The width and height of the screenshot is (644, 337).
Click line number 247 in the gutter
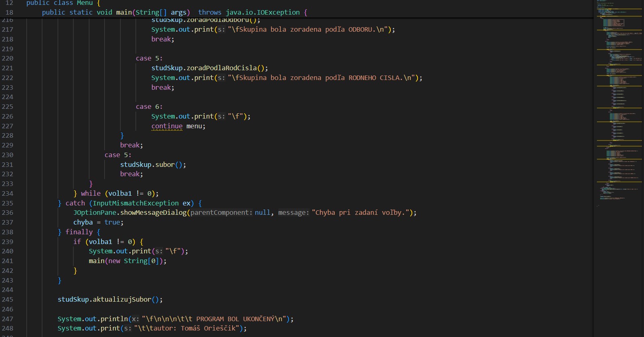8,319
